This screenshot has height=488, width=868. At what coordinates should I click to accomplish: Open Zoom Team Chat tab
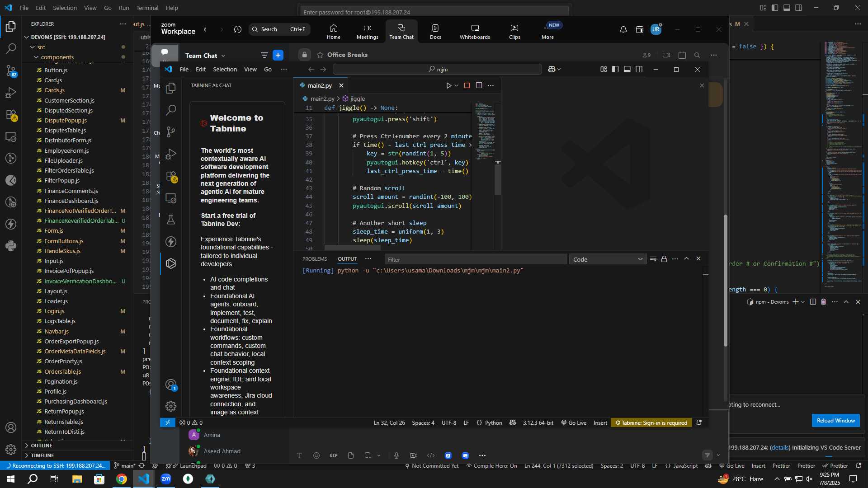pyautogui.click(x=401, y=32)
